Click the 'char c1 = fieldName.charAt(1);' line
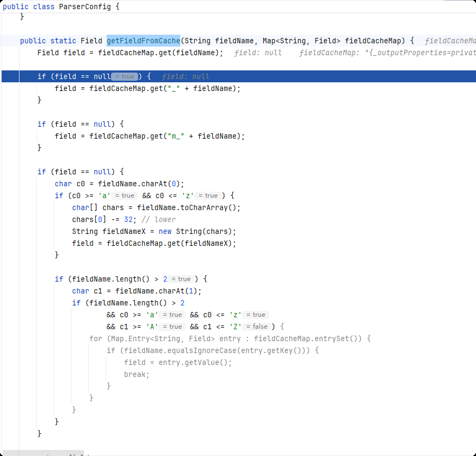 point(136,291)
